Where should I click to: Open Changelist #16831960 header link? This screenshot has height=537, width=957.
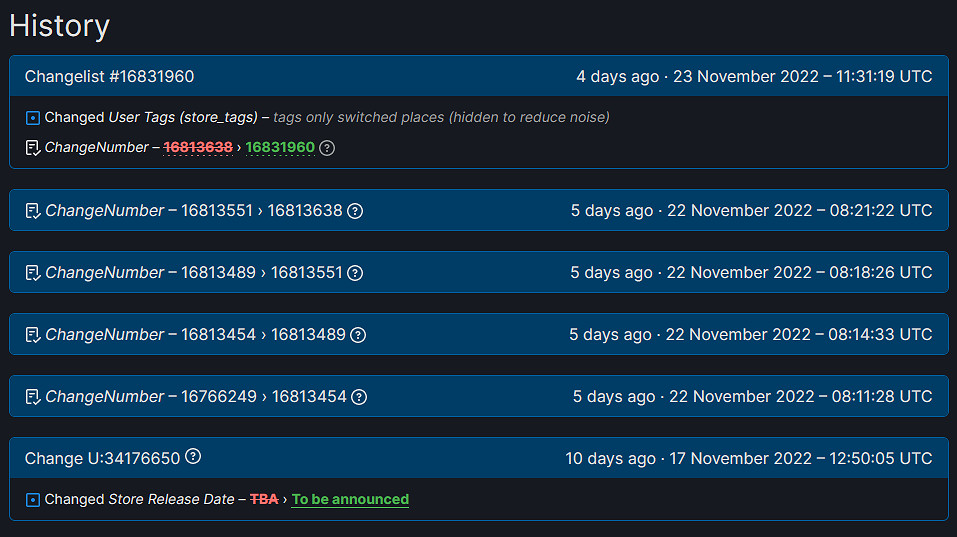click(109, 77)
